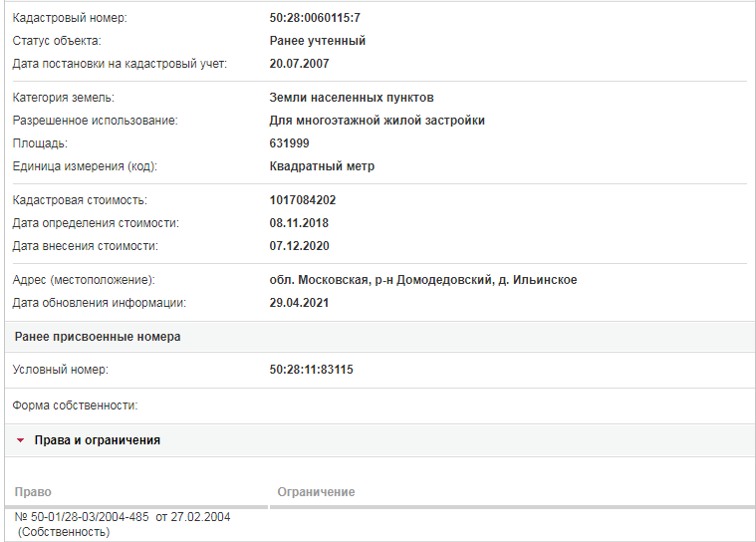Select the conditional number 50:28:11:83115

pyautogui.click(x=311, y=370)
